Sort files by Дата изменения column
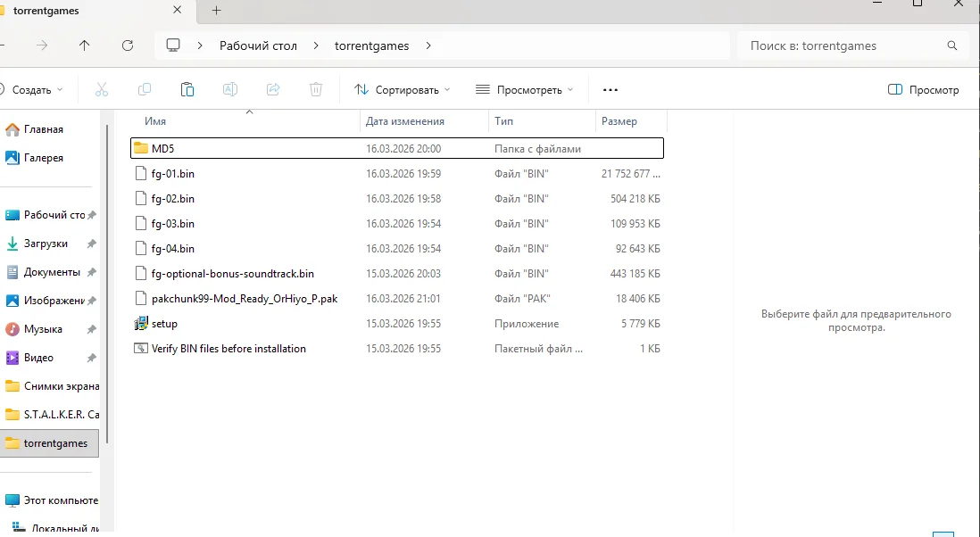This screenshot has width=980, height=537. [405, 121]
